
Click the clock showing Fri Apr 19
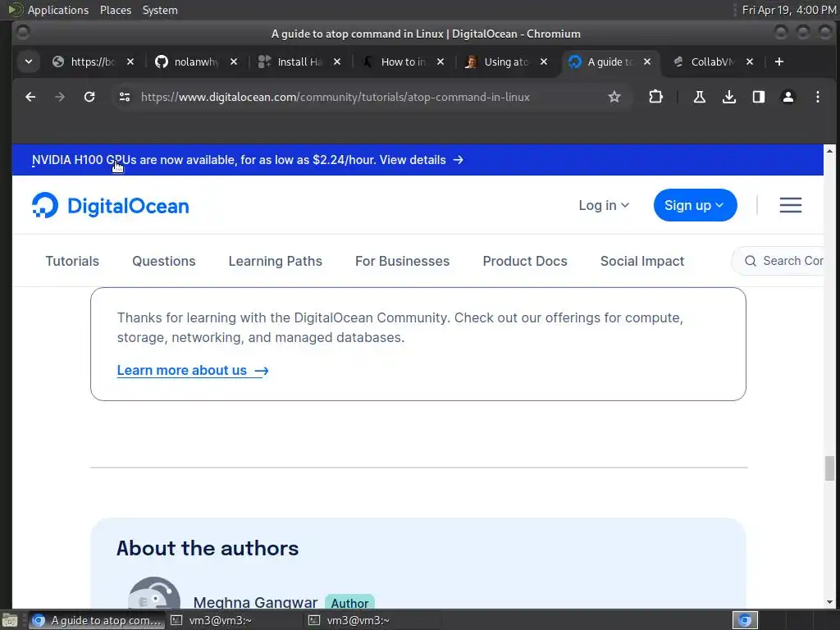[x=789, y=10]
